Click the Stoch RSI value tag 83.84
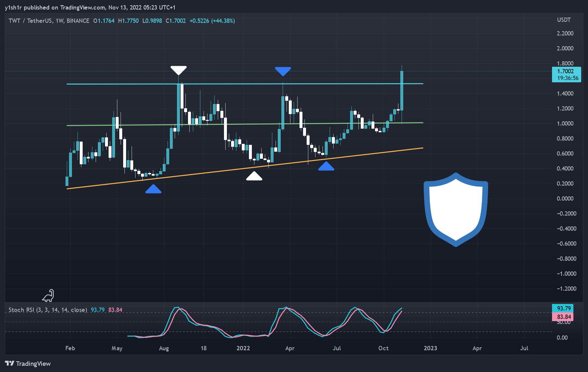This screenshot has height=372, width=588. pyautogui.click(x=563, y=317)
